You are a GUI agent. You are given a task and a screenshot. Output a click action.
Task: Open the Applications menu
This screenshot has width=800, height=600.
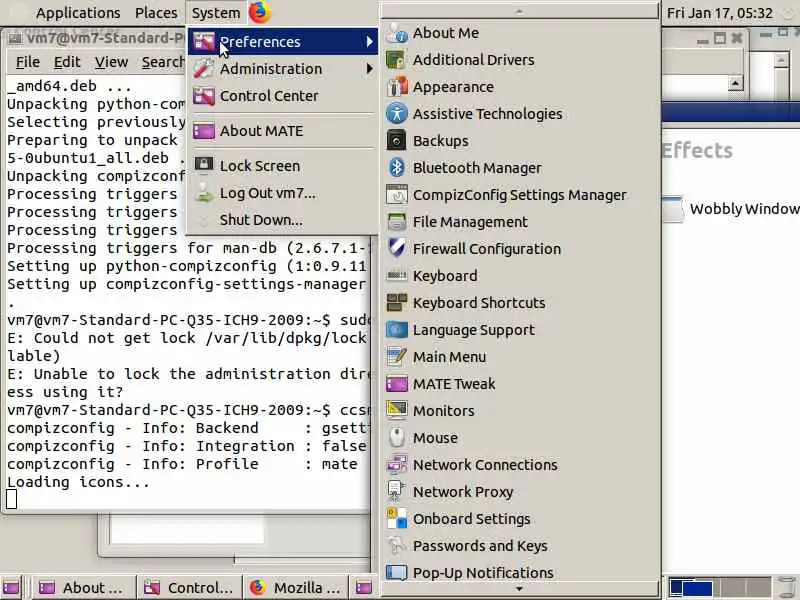[78, 13]
